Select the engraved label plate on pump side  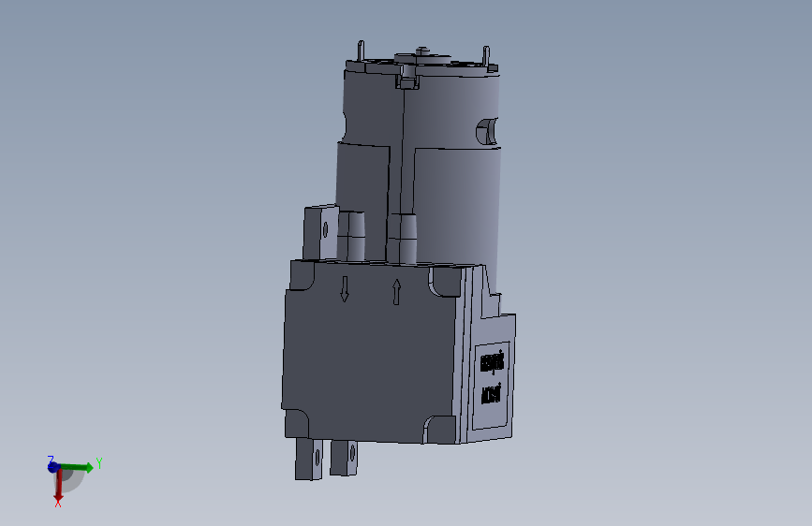pos(491,385)
